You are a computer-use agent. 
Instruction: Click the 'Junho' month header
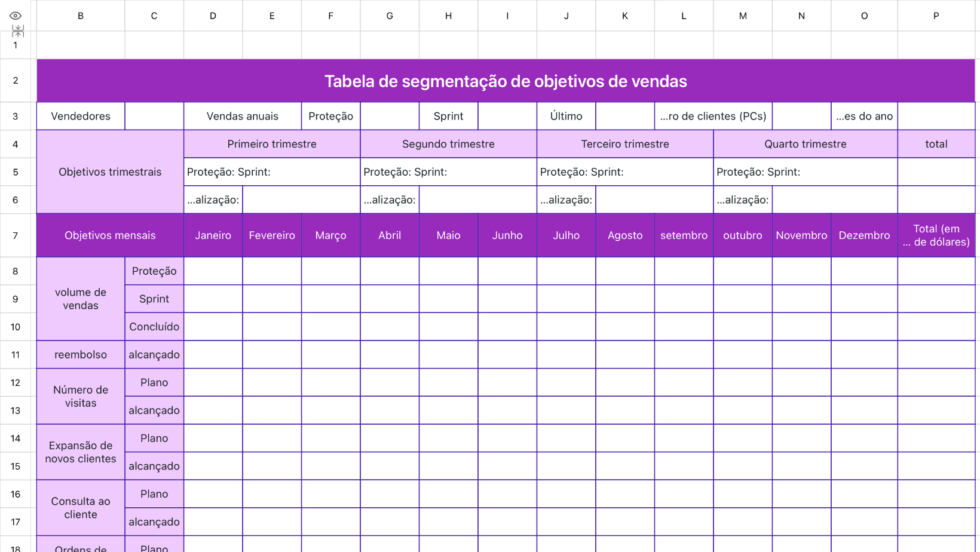[507, 235]
